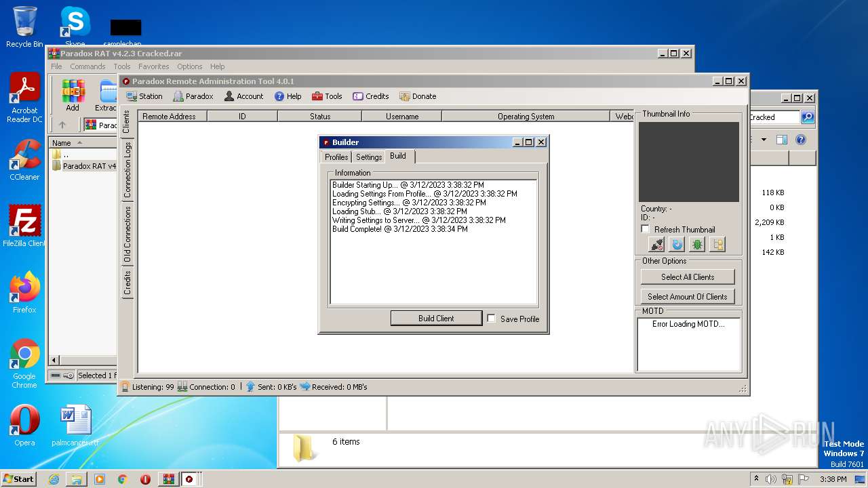Open the Connection Logs vertical tab
Image resolution: width=868 pixels, height=488 pixels.
[x=127, y=170]
